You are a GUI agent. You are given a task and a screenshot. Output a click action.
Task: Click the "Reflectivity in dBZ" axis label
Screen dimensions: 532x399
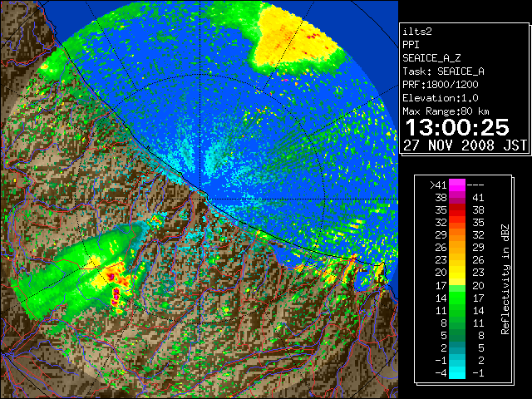(x=505, y=279)
